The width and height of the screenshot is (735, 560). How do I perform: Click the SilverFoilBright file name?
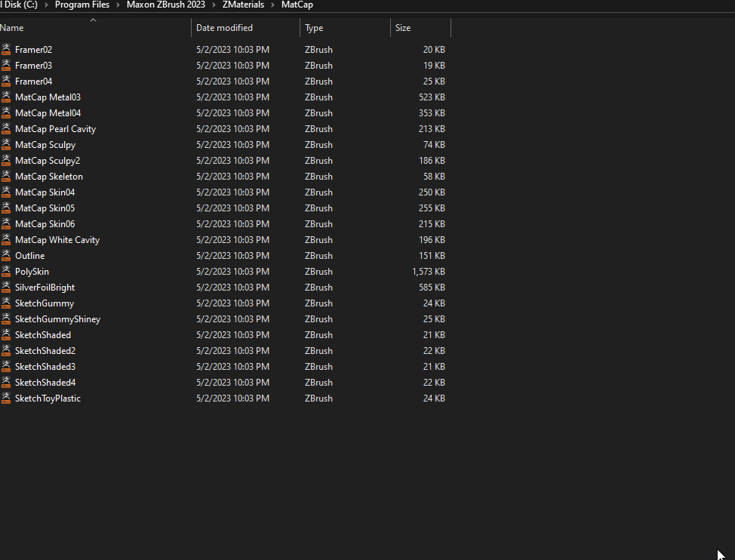45,288
